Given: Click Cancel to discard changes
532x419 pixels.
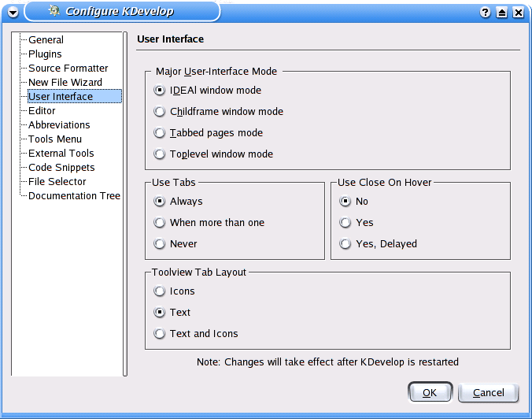Looking at the screenshot, I should [488, 392].
